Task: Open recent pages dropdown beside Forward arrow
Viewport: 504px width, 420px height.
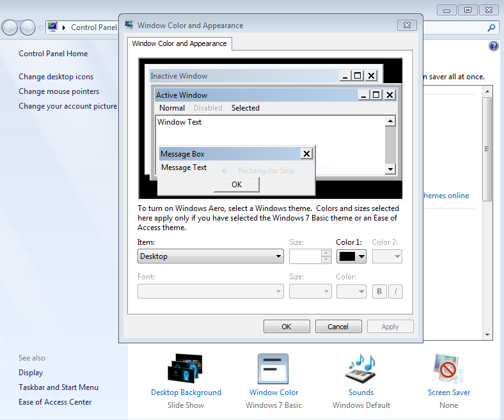Action: (40, 27)
